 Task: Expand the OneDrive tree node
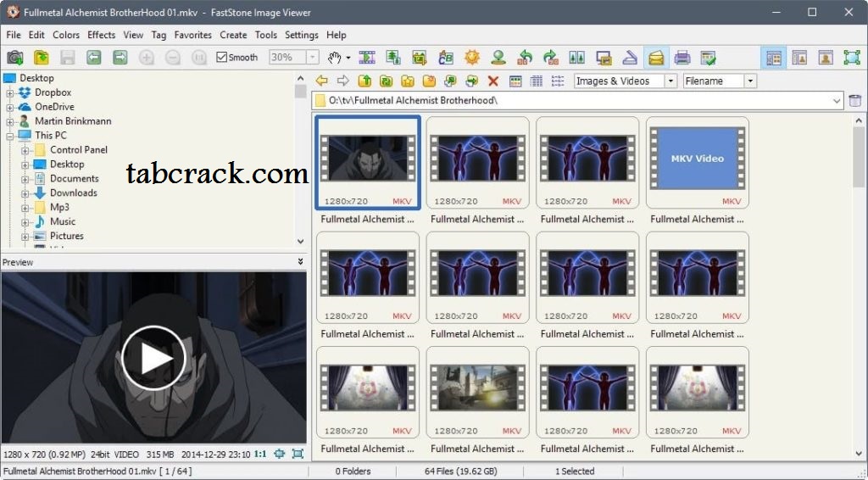coord(10,108)
